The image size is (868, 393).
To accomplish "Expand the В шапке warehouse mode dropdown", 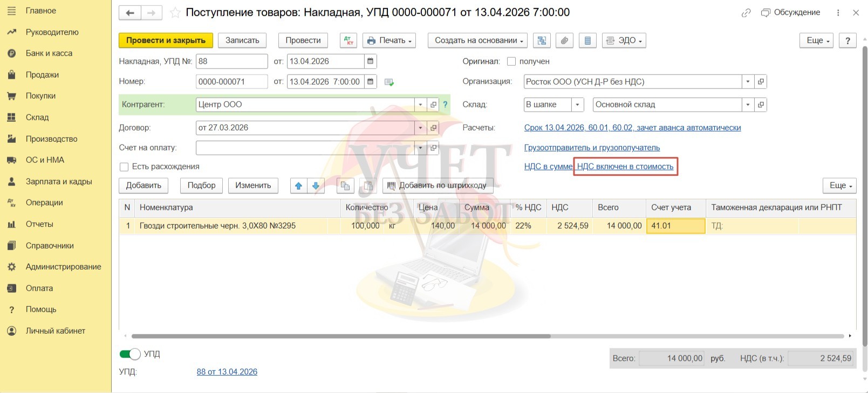I will [x=578, y=105].
